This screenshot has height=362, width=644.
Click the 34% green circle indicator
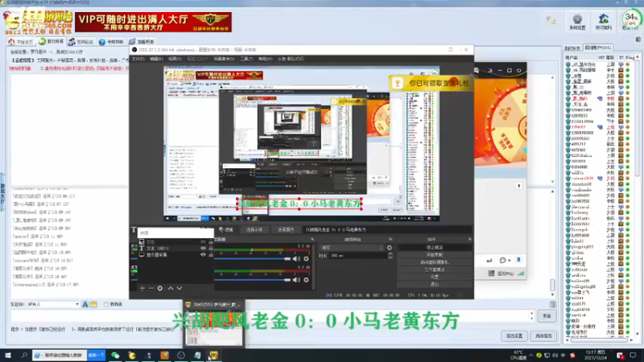point(631,19)
